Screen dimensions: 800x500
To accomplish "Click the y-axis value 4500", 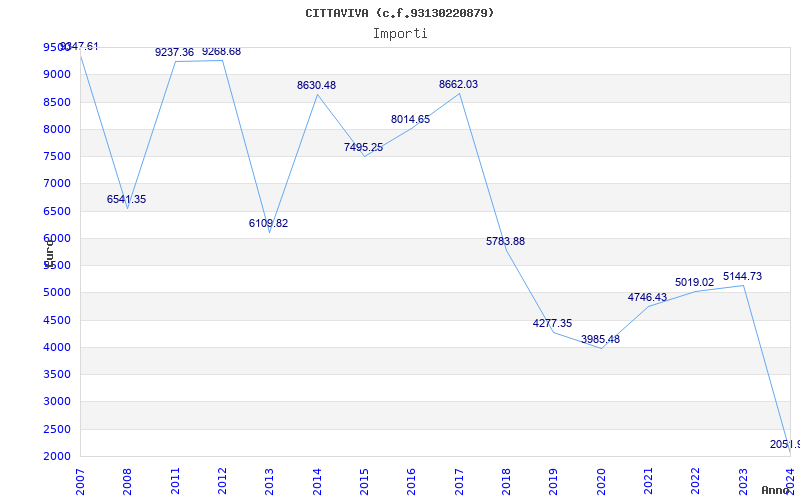I will click(x=57, y=320).
